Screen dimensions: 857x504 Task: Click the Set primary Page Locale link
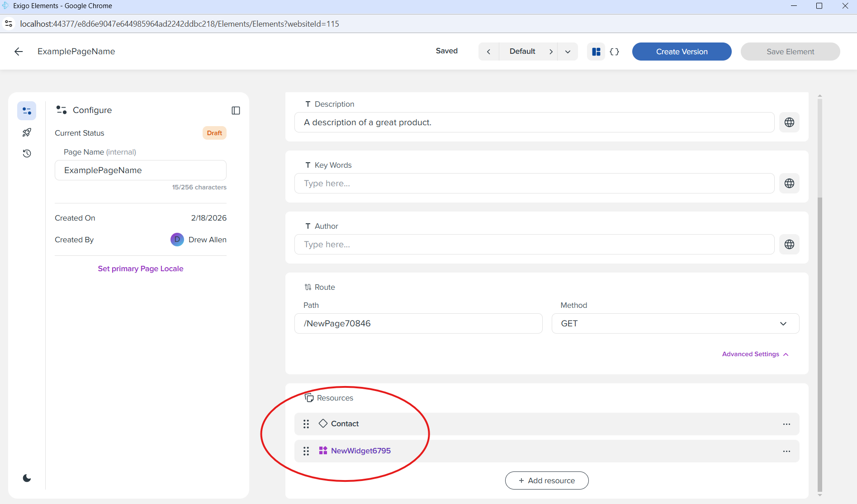pyautogui.click(x=140, y=268)
